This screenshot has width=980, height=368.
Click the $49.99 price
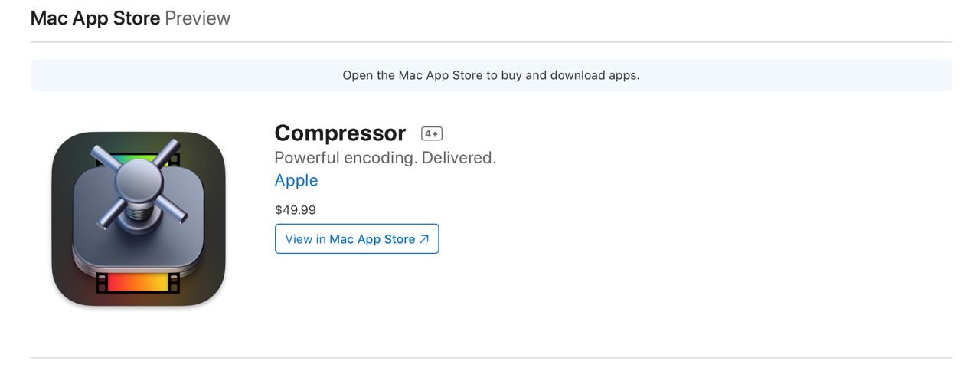coord(296,210)
